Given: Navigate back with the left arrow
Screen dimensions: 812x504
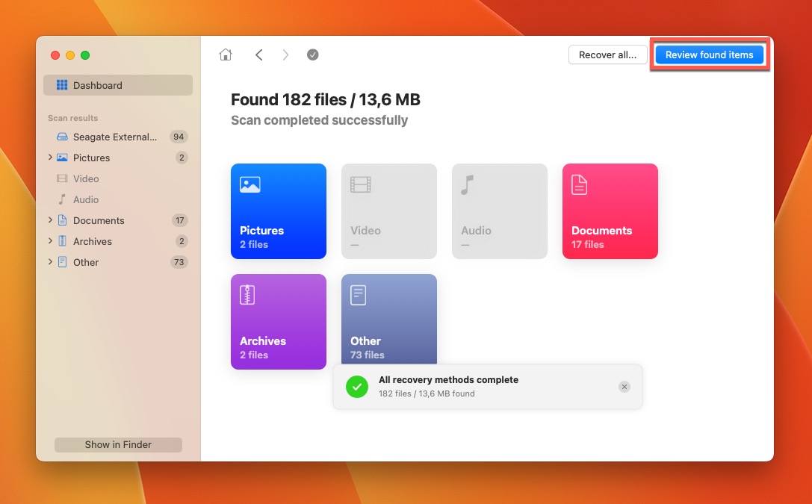Looking at the screenshot, I should point(259,55).
